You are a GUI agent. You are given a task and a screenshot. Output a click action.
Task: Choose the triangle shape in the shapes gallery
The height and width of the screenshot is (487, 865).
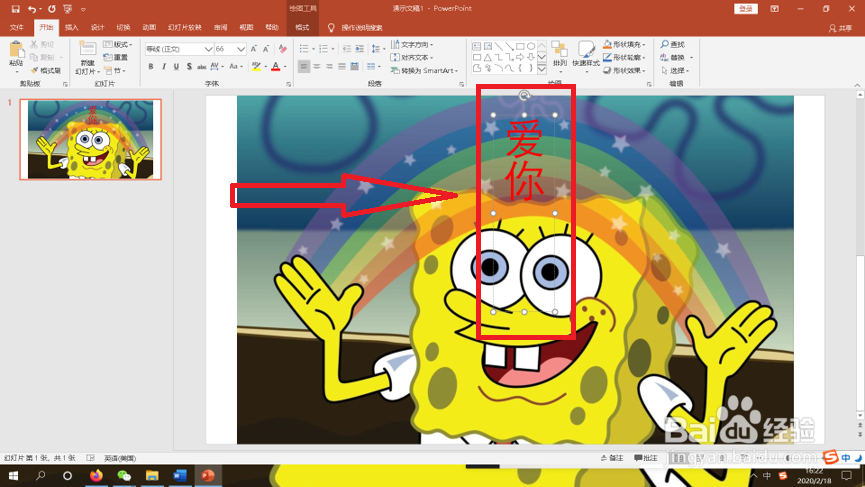[488, 57]
